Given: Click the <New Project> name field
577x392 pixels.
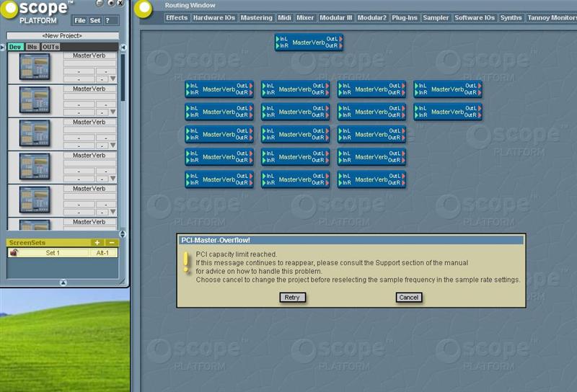Looking at the screenshot, I should click(x=63, y=36).
